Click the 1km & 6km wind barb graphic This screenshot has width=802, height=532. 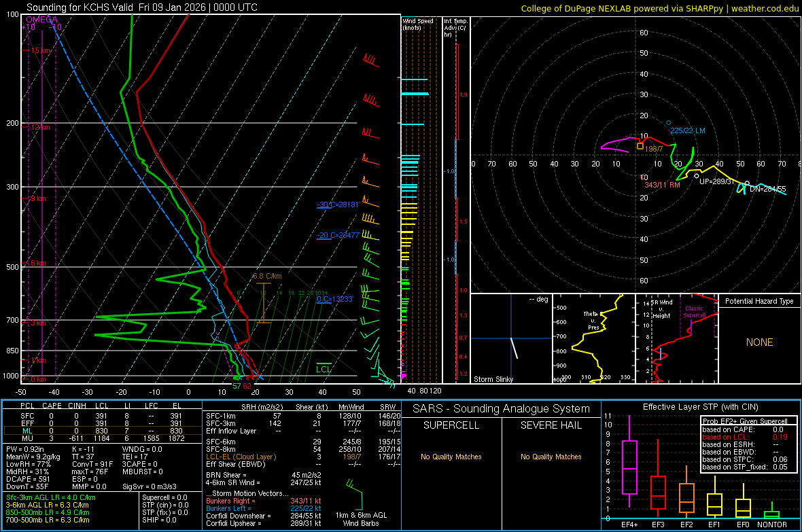(x=355, y=495)
